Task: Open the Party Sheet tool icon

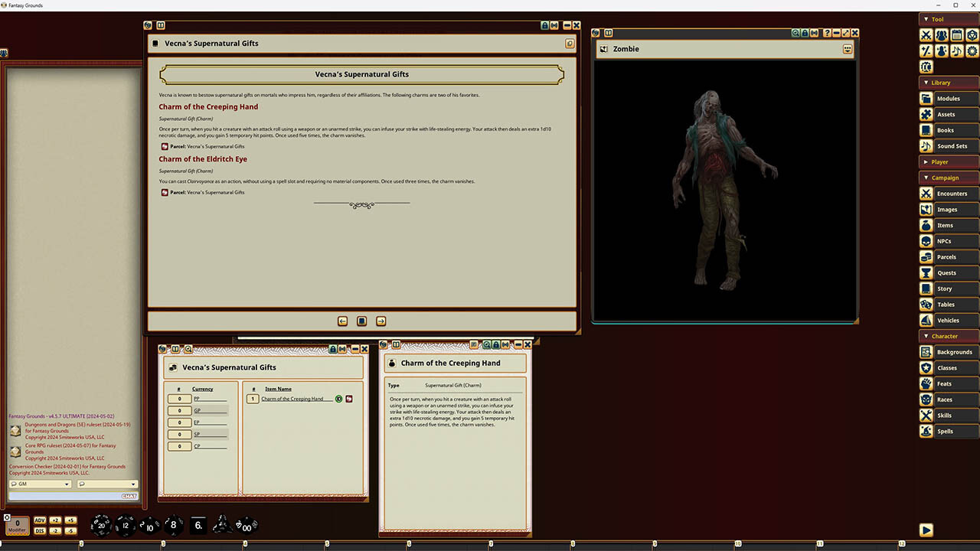Action: 941,35
